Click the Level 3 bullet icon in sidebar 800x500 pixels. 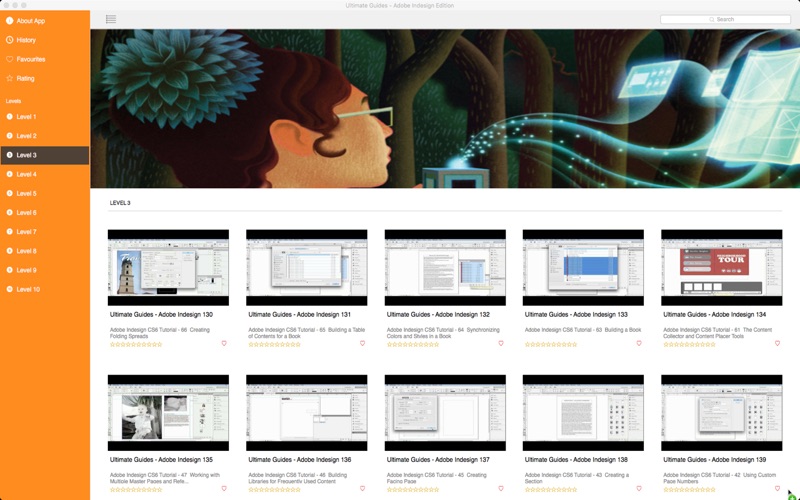coord(9,155)
